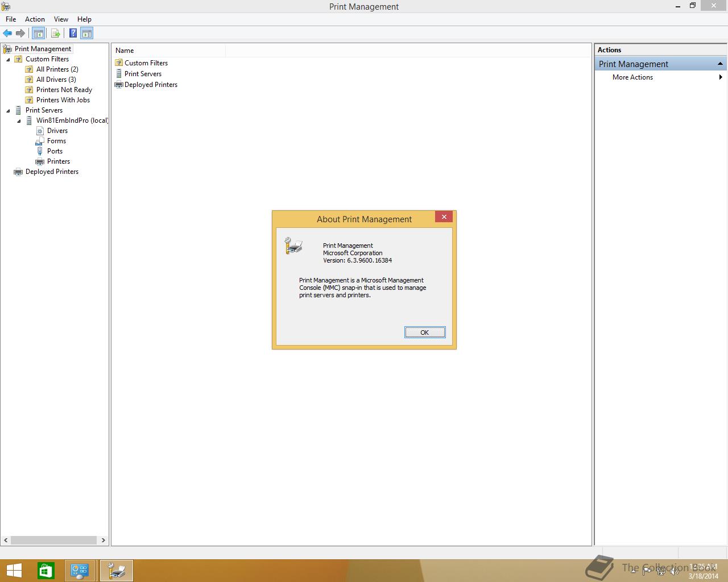The width and height of the screenshot is (728, 582).
Task: Click the Print Servers icon in tree
Action: point(18,110)
